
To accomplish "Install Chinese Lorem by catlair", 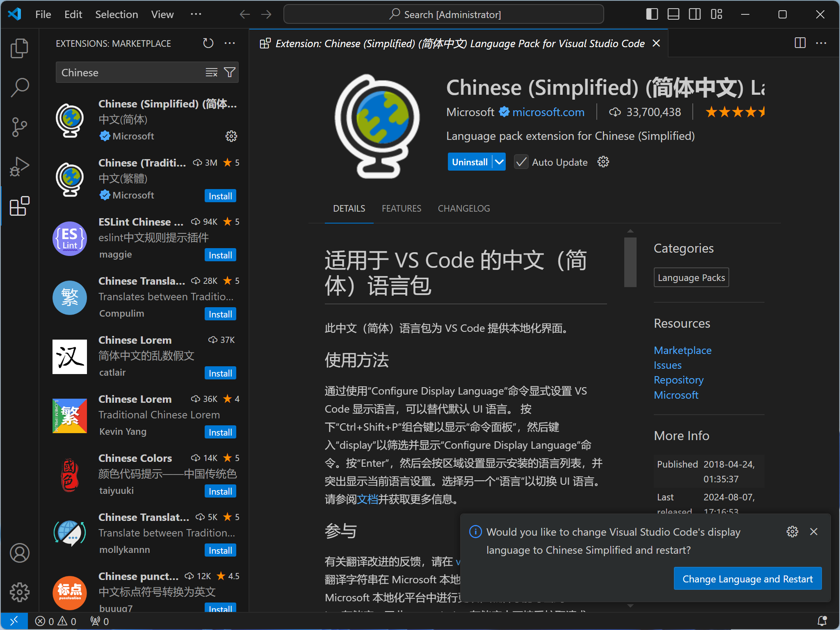I will coord(220,373).
